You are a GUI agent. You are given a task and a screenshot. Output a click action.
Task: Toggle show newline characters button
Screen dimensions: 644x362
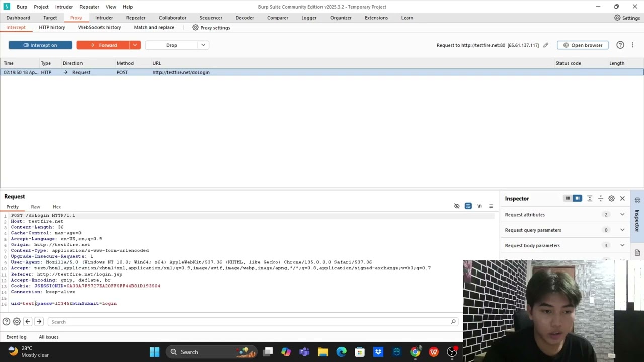(479, 206)
